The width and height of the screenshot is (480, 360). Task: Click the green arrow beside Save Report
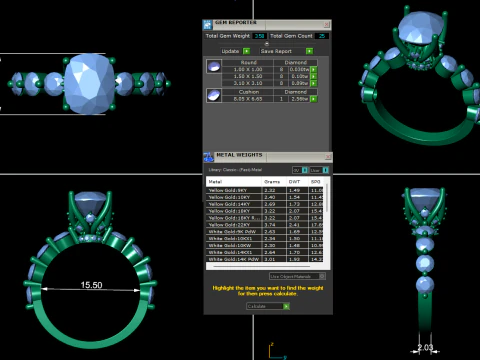(309, 51)
